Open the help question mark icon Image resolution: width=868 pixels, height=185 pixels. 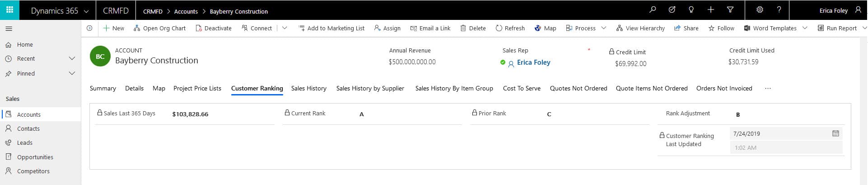coord(779,9)
